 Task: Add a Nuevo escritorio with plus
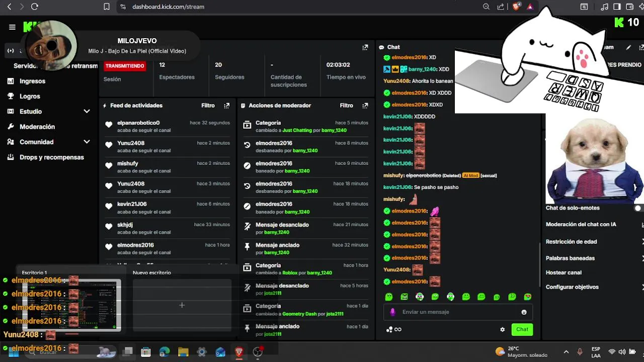tap(182, 305)
